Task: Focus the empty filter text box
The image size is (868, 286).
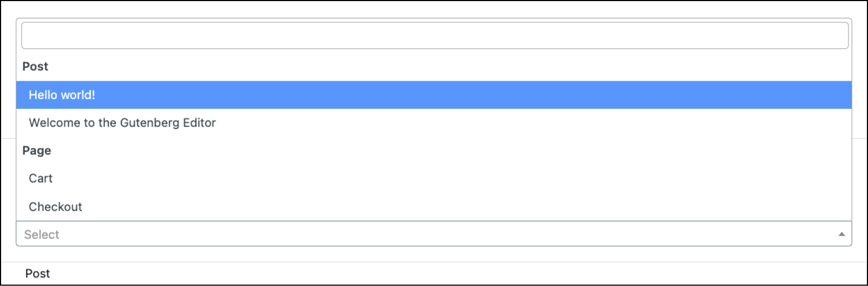Action: pyautogui.click(x=434, y=36)
